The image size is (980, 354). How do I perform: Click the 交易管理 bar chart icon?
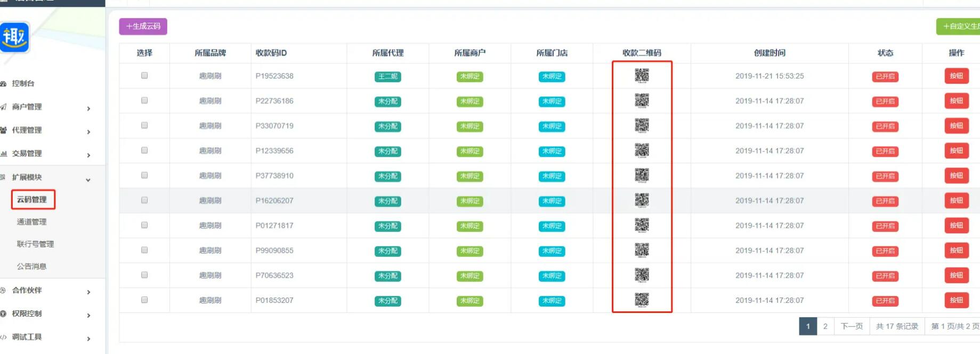[x=3, y=154]
